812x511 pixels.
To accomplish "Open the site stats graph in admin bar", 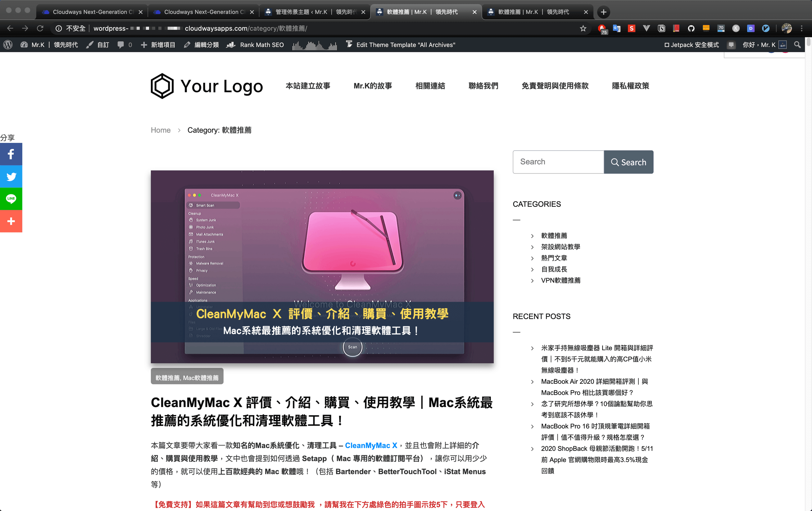I will click(314, 46).
